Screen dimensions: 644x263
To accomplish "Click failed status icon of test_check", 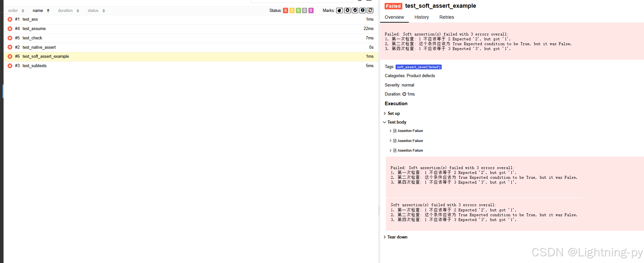I will [10, 38].
